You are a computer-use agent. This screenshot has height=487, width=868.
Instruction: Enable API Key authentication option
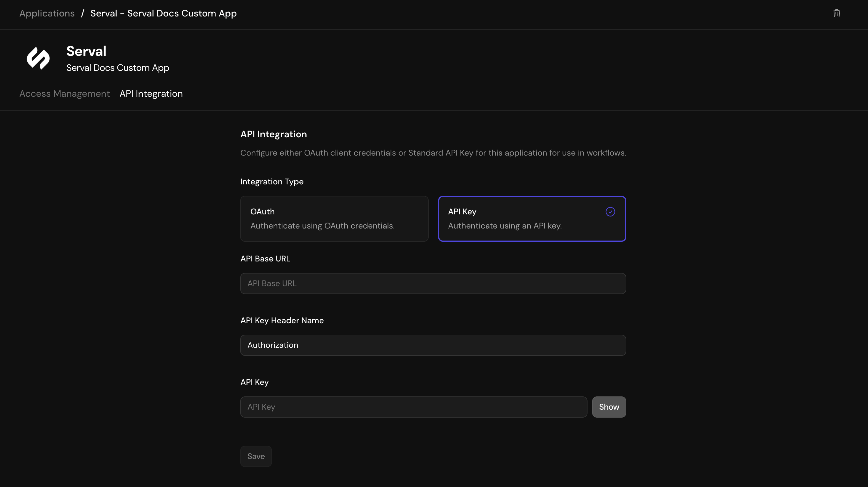click(532, 219)
